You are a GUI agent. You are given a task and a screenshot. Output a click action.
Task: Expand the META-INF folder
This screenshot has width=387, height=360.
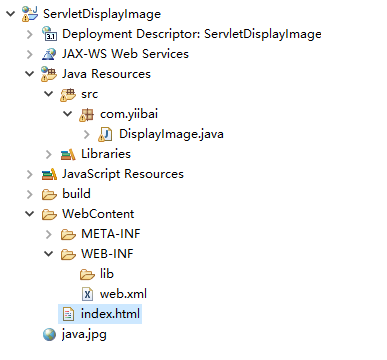click(x=49, y=234)
